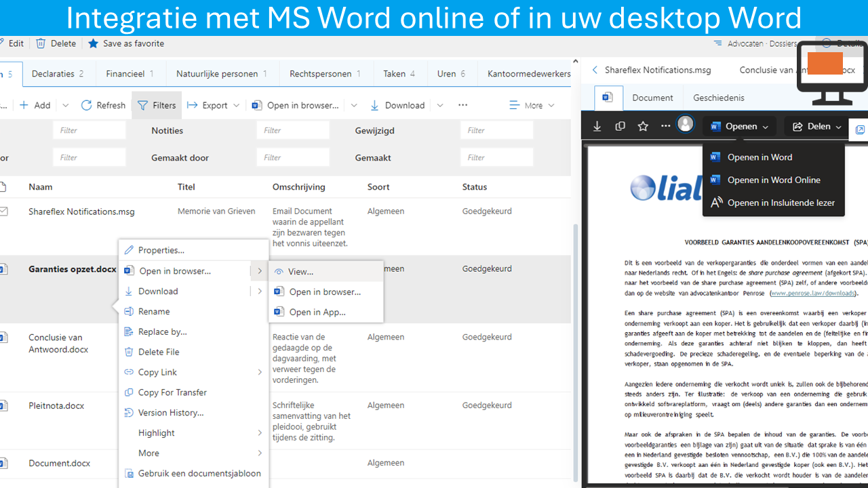Open the More view dropdown in toolbar
This screenshot has width=868, height=488.
pyautogui.click(x=532, y=105)
